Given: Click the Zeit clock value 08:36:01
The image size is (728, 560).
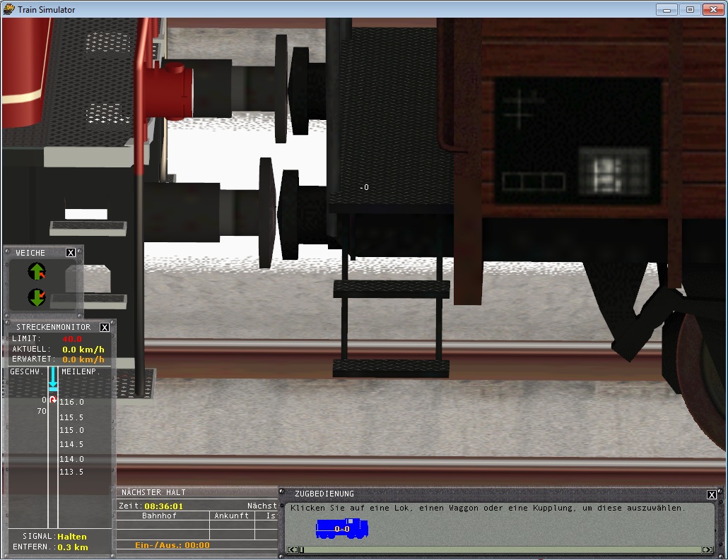Looking at the screenshot, I should pos(163,506).
